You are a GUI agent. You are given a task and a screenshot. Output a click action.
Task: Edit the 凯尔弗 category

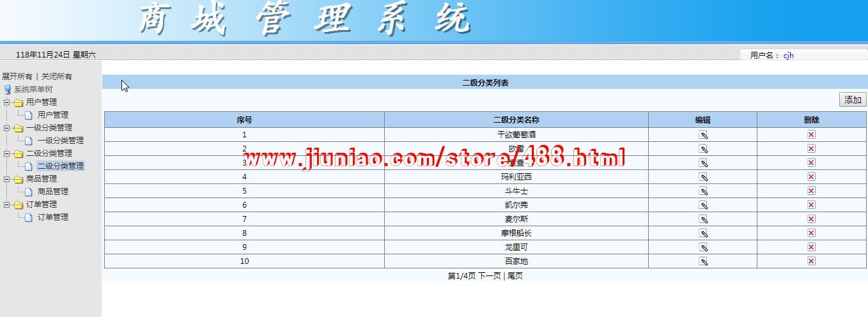coord(703,205)
